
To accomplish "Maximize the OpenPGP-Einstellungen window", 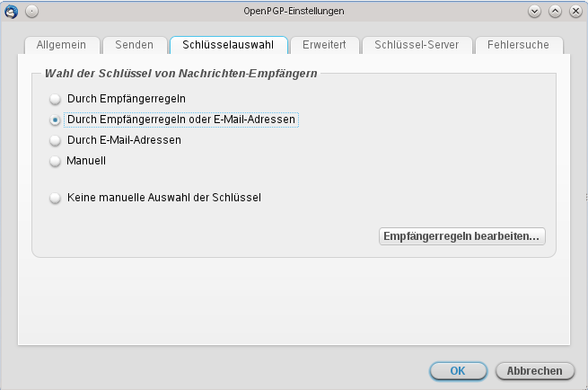I will tap(554, 12).
